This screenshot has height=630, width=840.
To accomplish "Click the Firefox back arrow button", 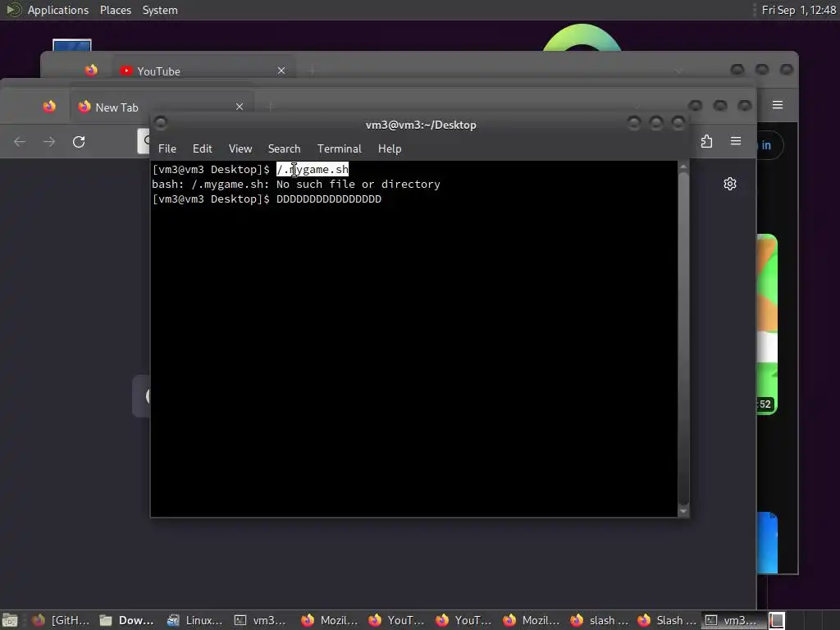I will click(20, 141).
